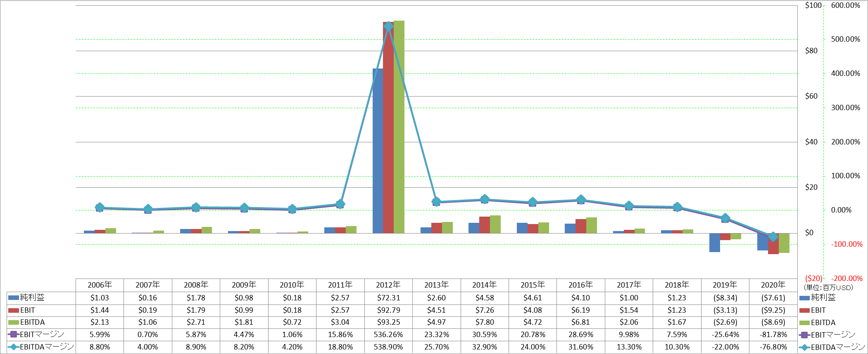Image resolution: width=868 pixels, height=354 pixels.
Task: Select the 15.86% EBIT margin cell
Action: pyautogui.click(x=340, y=335)
